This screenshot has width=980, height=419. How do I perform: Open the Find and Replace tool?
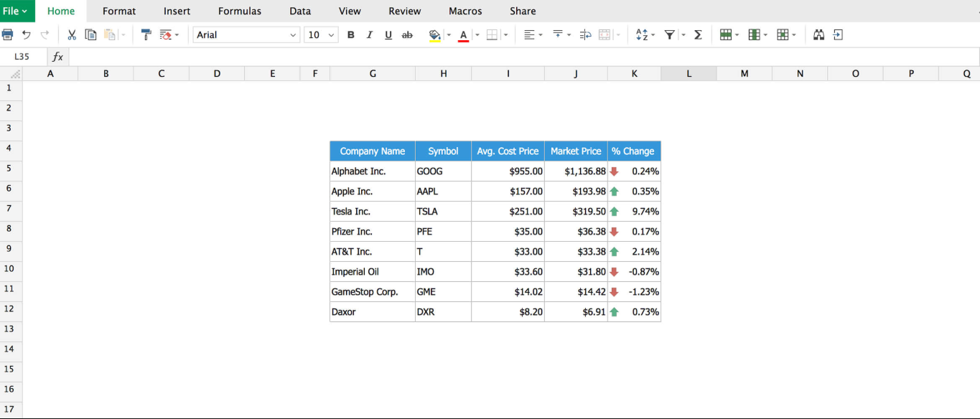point(818,34)
